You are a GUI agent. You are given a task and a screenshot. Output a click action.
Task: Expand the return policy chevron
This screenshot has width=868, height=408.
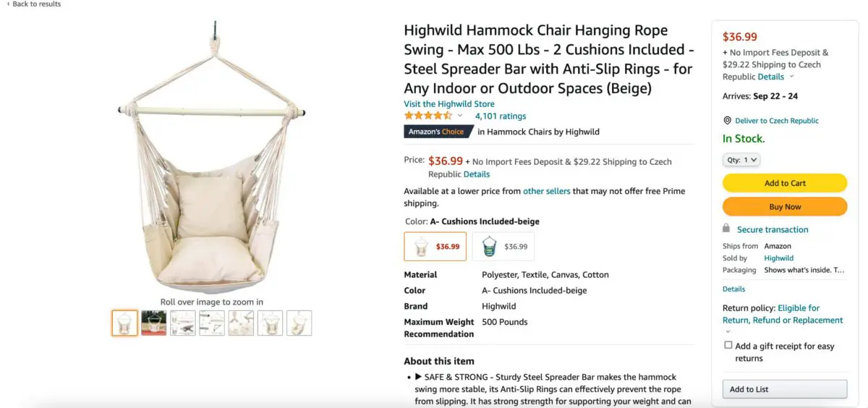pyautogui.click(x=728, y=332)
